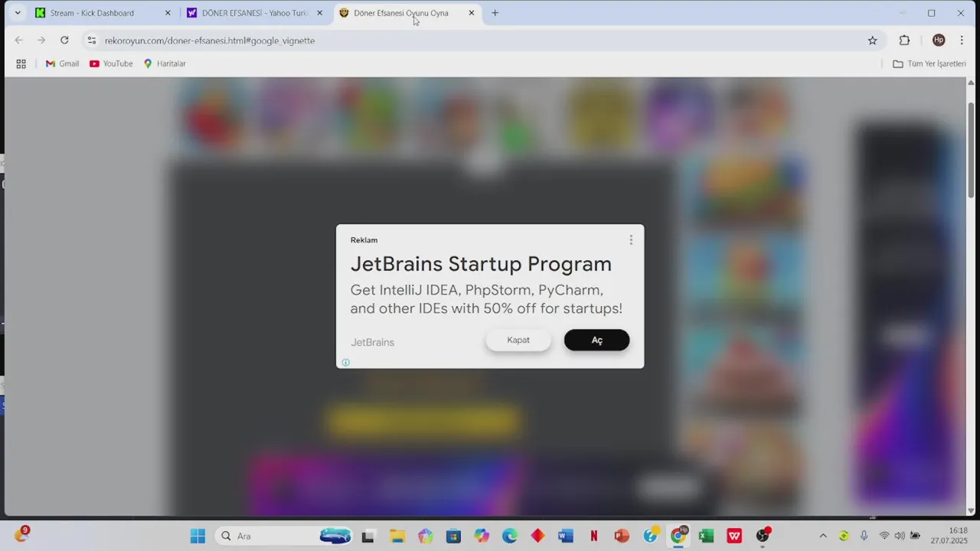Image resolution: width=980 pixels, height=551 pixels.
Task: Open the ad options three-dot menu
Action: (631, 240)
